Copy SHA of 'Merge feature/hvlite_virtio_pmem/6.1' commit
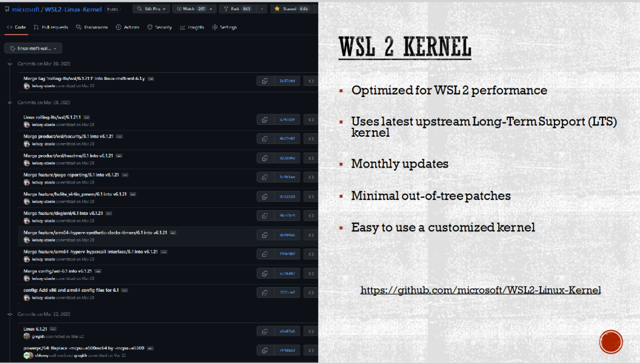 265,197
